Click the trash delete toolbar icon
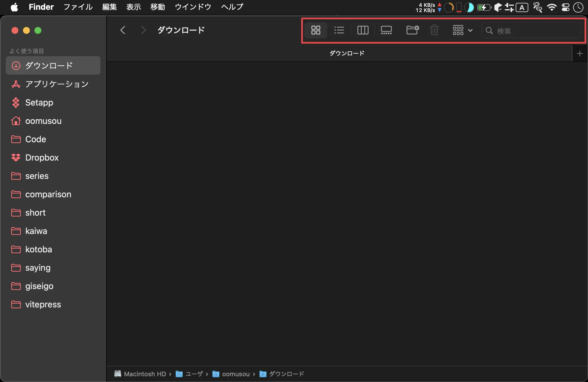 click(x=434, y=30)
